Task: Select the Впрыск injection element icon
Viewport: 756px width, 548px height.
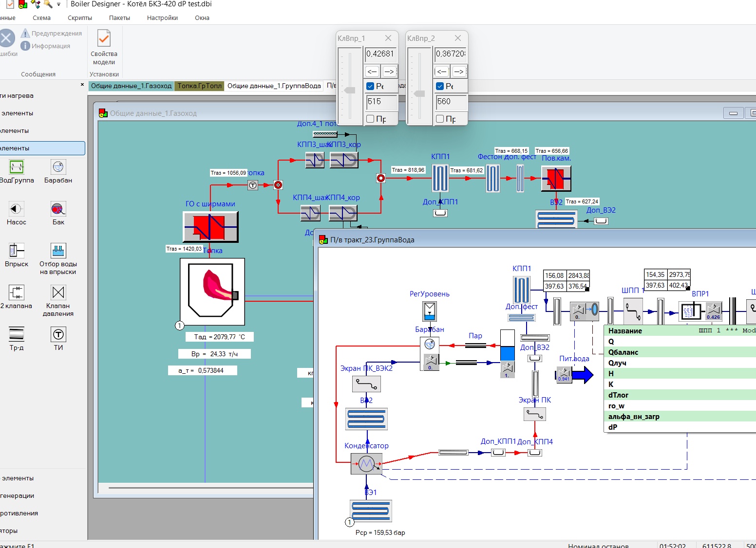Action: [16, 251]
